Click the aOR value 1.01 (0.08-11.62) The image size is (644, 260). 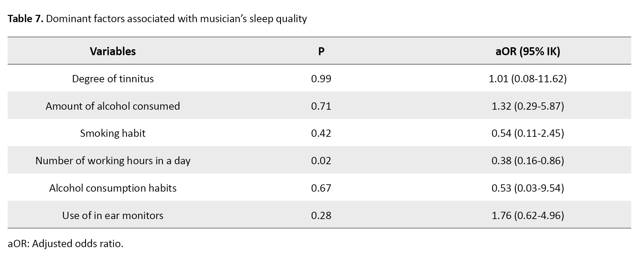point(528,79)
